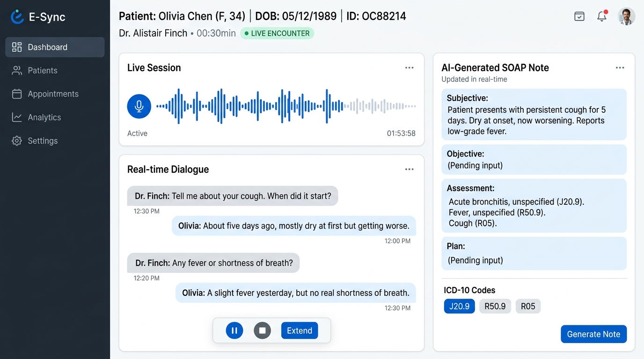Click the patient name Olivia Chen header

182,16
